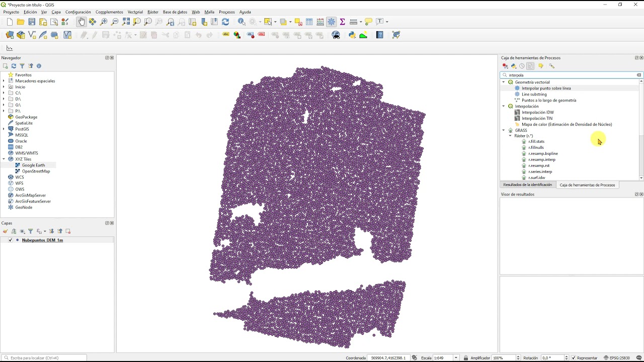Collapse the Geometría vectorial group
This screenshot has width=644, height=362.
[504, 82]
